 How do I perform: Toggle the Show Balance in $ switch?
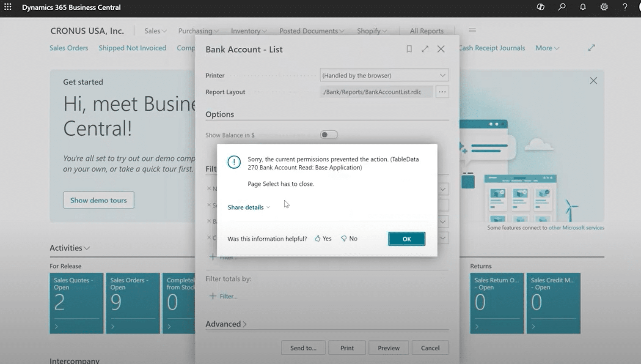click(x=329, y=135)
